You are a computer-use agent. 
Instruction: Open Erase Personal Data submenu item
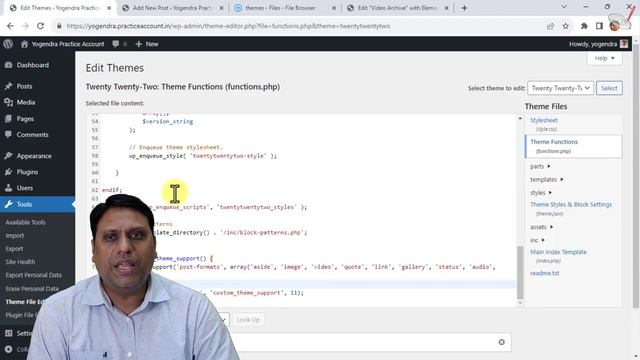tap(32, 289)
